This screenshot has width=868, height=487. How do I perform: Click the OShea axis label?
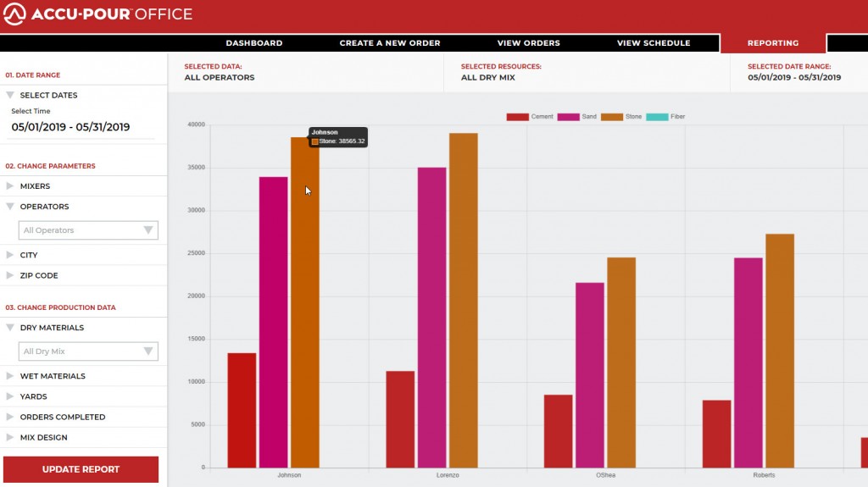pyautogui.click(x=605, y=475)
